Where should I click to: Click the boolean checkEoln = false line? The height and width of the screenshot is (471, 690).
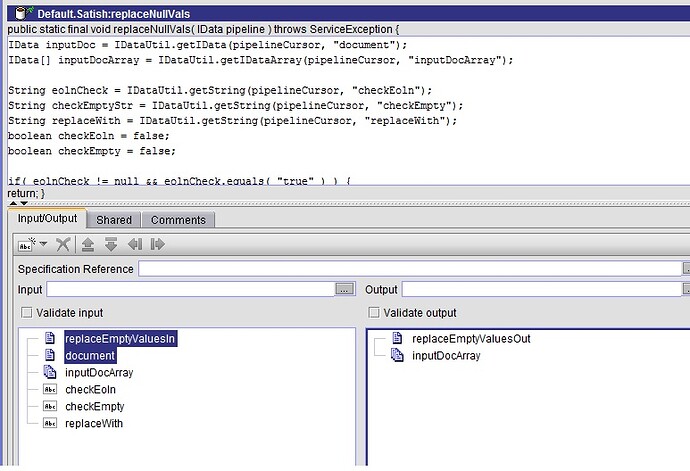tap(88, 136)
